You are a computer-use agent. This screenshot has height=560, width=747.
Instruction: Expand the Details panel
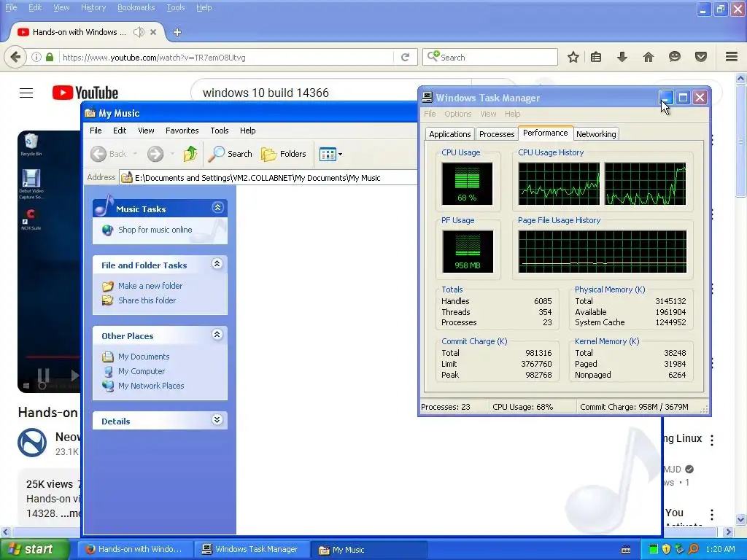217,419
